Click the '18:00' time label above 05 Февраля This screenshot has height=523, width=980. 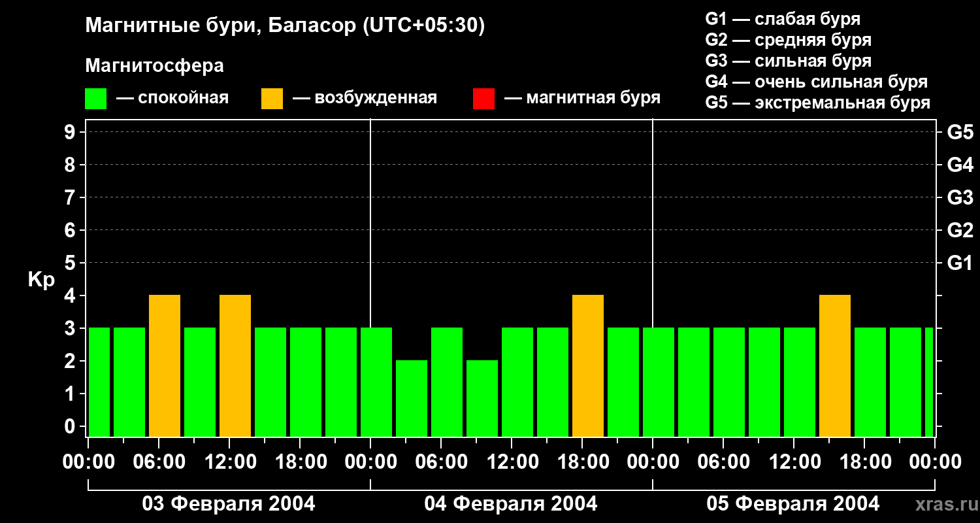point(864,462)
